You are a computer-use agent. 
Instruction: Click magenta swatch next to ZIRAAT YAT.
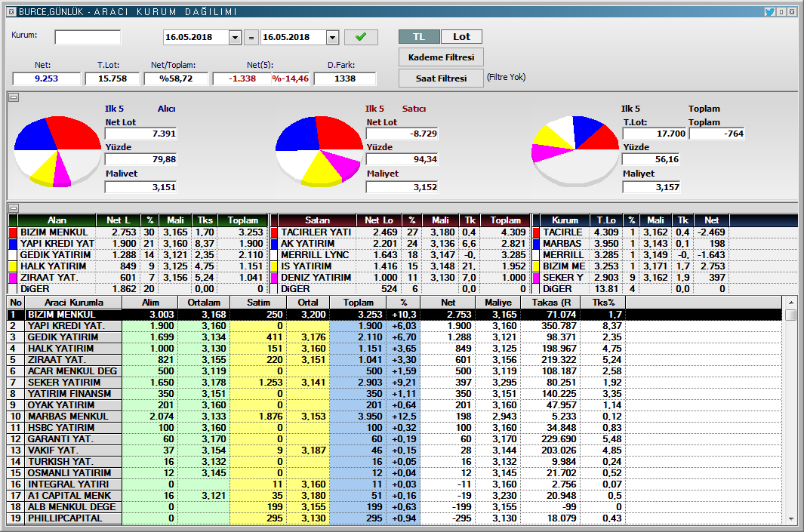pyautogui.click(x=14, y=277)
